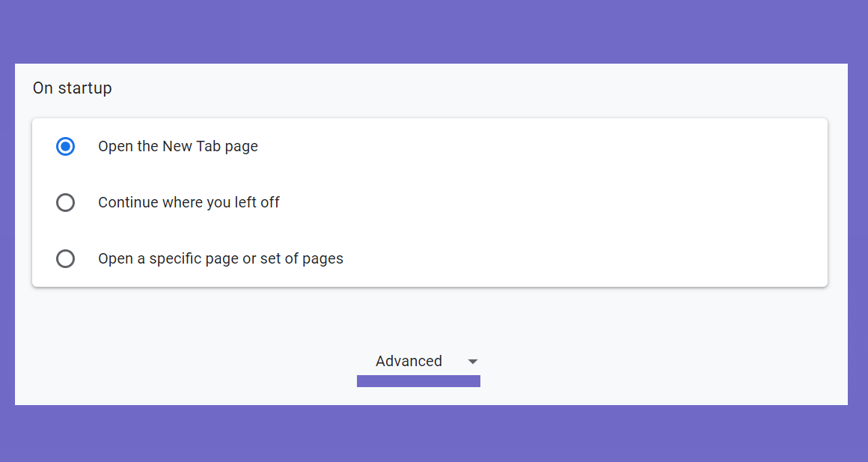Viewport: 868px width, 462px height.
Task: Click the "Continue where you left off" label text
Action: pyautogui.click(x=189, y=202)
